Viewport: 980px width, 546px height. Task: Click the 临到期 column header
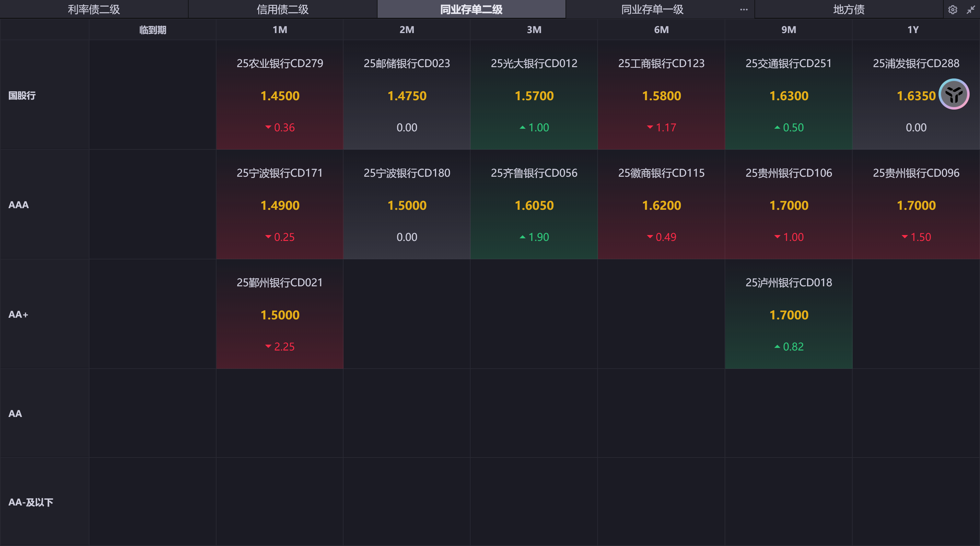(x=153, y=30)
